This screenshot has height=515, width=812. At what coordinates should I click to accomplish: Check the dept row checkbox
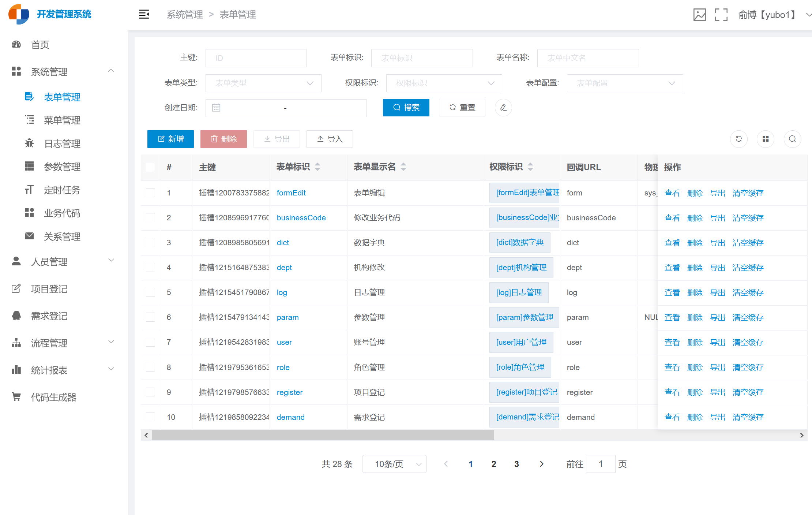click(x=151, y=268)
